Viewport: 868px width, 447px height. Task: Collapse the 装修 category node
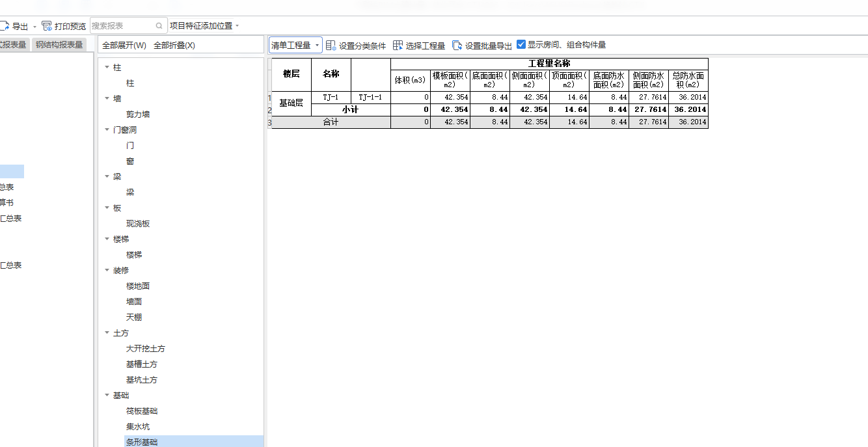click(107, 271)
